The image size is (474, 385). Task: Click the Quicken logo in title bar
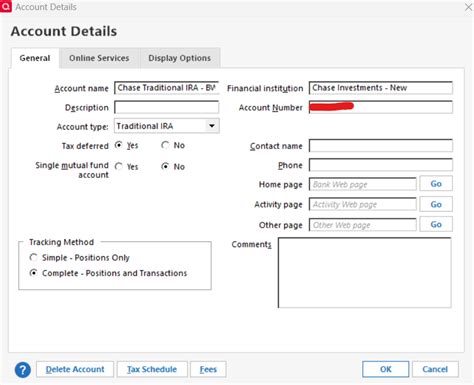tap(6, 6)
